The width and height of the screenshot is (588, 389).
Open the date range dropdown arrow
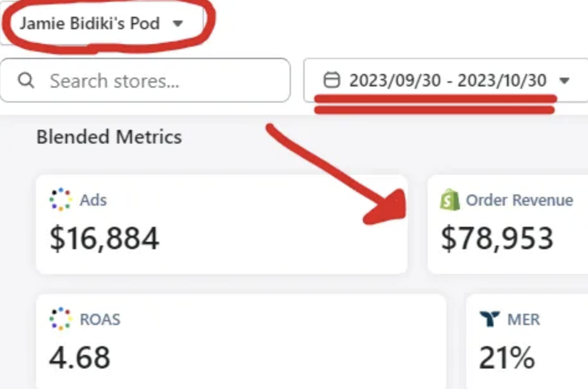click(x=564, y=80)
